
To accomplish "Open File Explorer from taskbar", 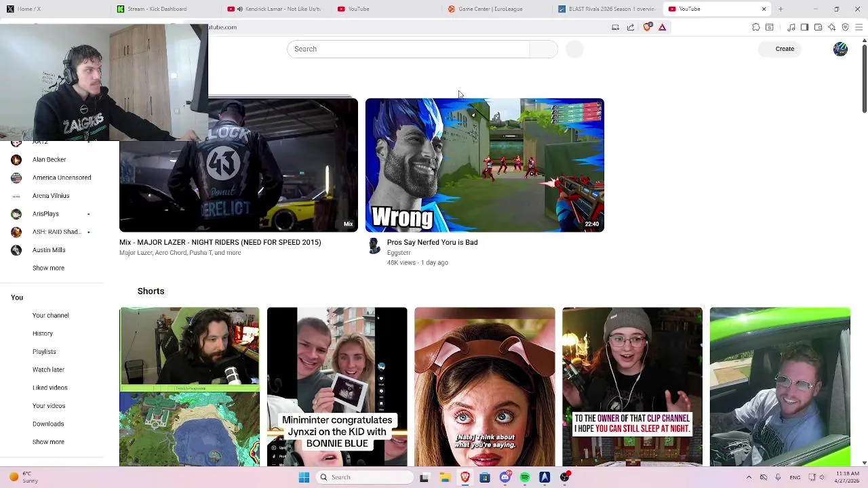I will 445,477.
